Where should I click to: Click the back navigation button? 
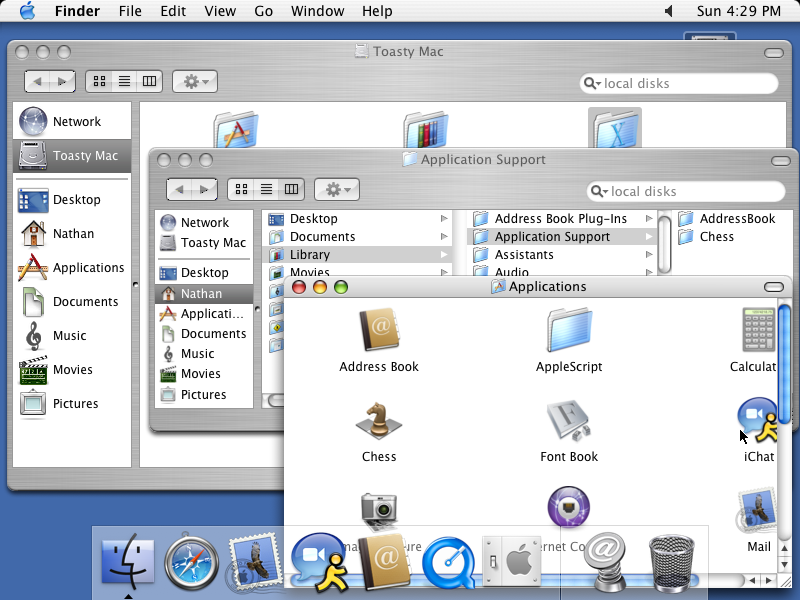click(x=37, y=81)
